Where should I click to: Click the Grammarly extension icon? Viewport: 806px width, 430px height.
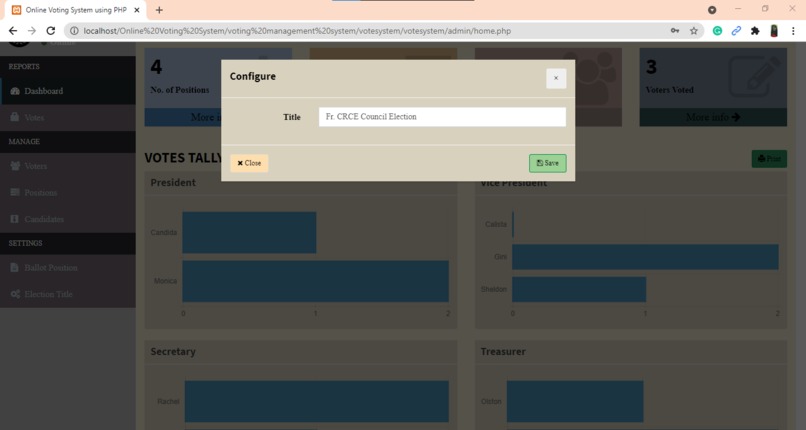point(717,31)
